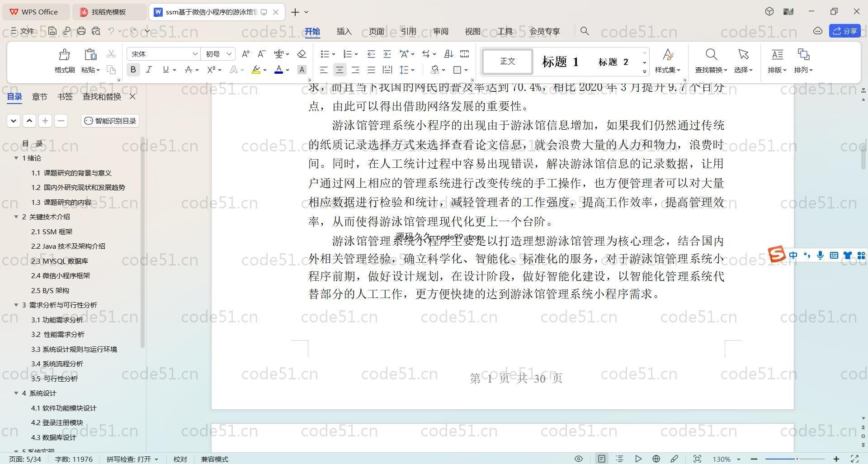Click the fullscreen icon in status bar
The image size is (868, 464).
pos(854,459)
